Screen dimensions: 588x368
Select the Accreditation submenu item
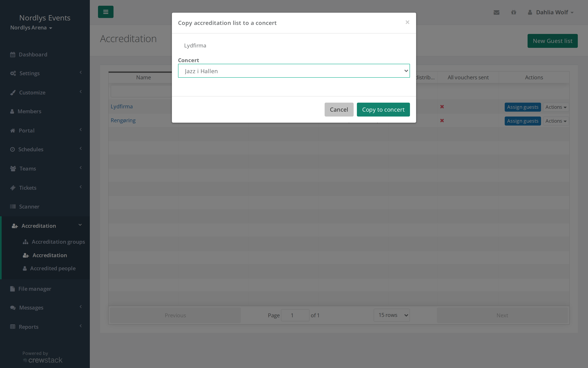(45, 255)
